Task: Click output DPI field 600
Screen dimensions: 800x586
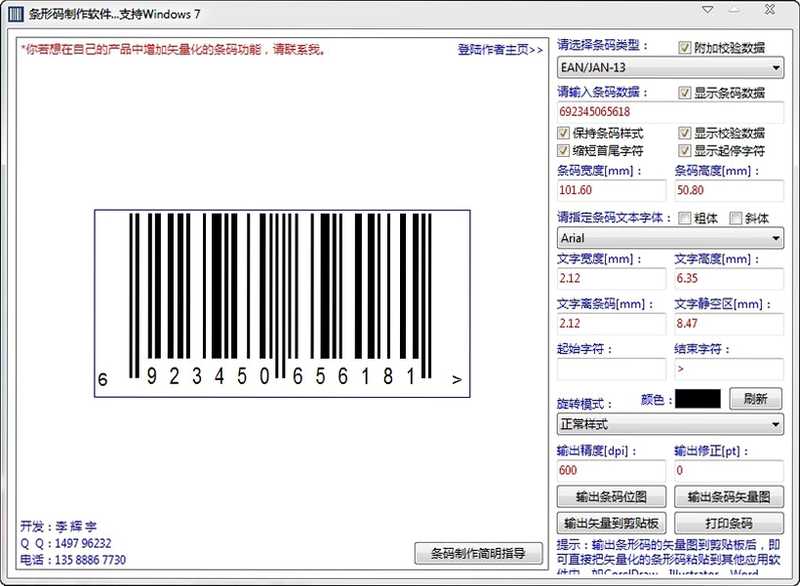Action: tap(611, 470)
